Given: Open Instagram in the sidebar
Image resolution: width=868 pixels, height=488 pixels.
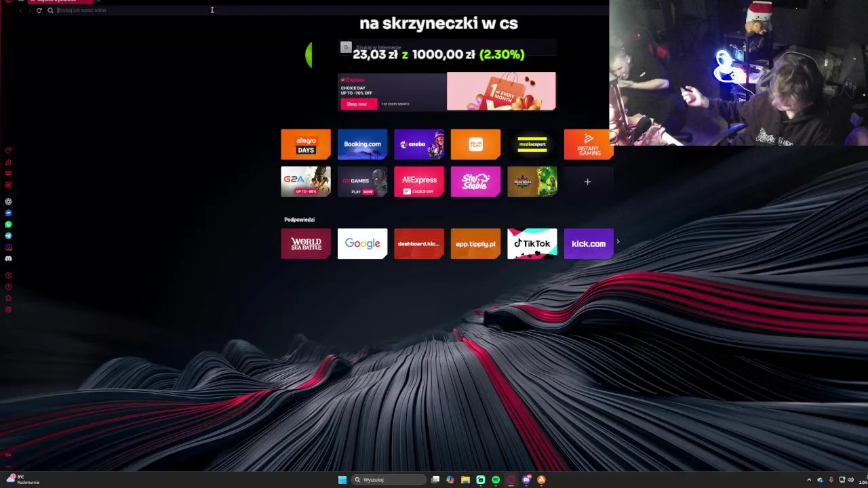Looking at the screenshot, I should pyautogui.click(x=8, y=247).
